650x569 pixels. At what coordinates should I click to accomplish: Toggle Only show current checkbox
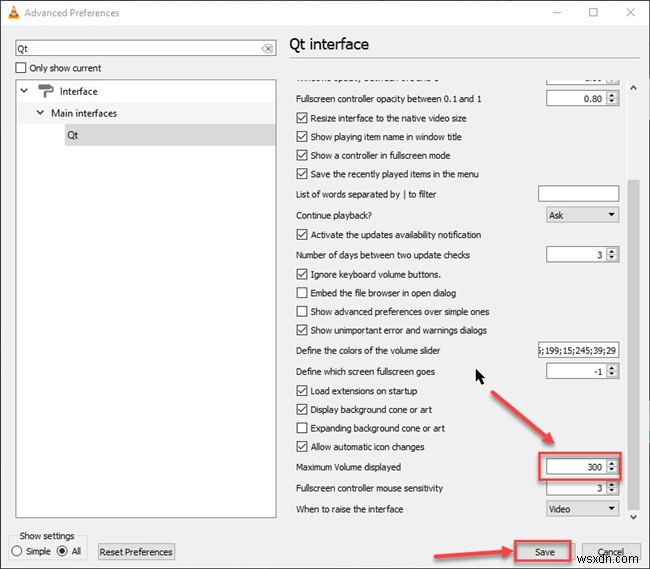[21, 68]
